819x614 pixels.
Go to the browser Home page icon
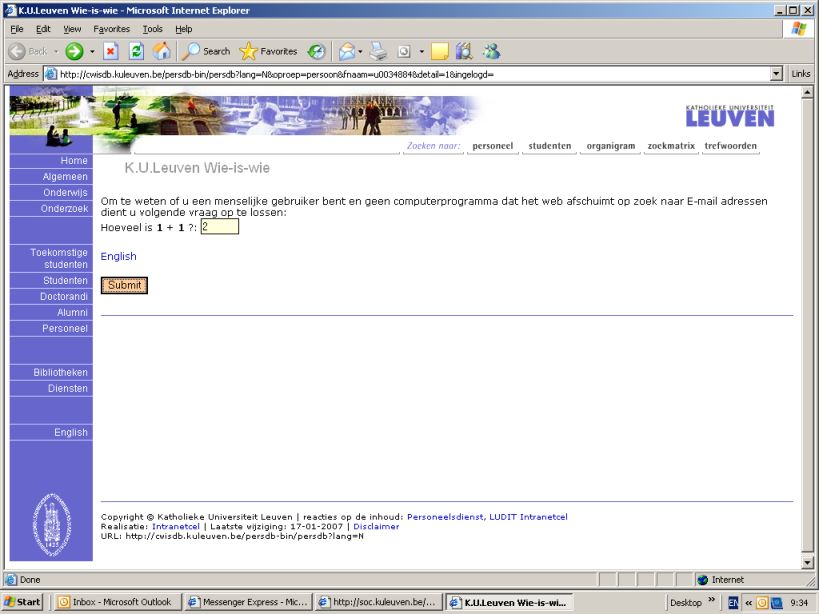161,51
